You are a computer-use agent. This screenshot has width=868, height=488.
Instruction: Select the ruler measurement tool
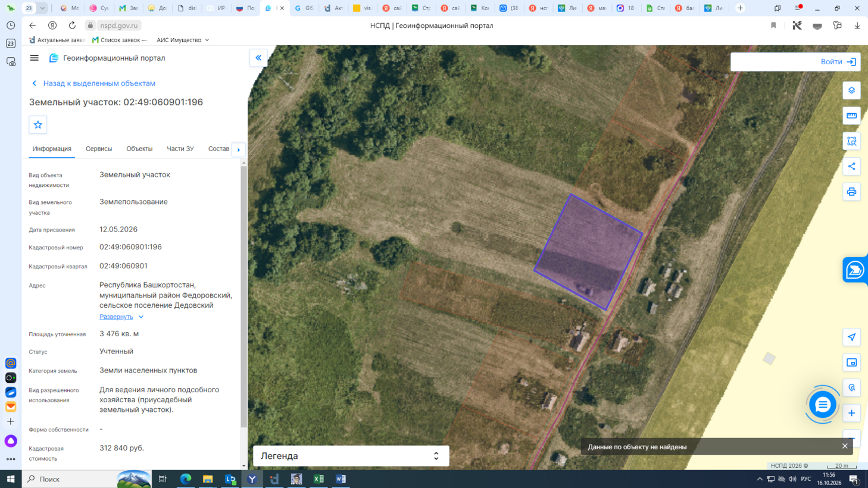tap(851, 115)
